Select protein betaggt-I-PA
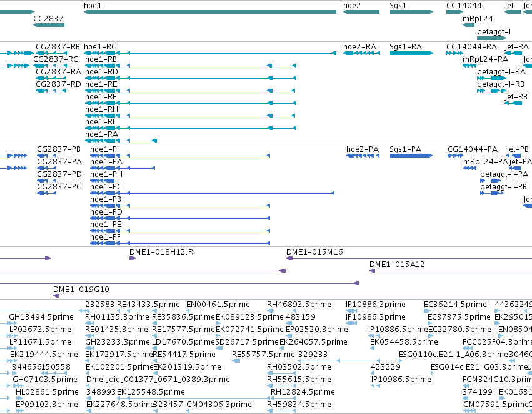Screen dimensions: 532x414 [x=491, y=181]
